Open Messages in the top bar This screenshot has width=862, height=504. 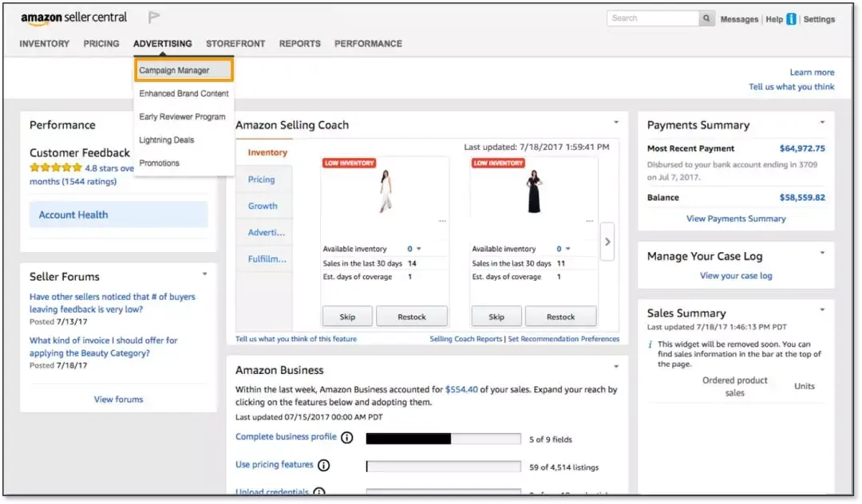coord(739,19)
